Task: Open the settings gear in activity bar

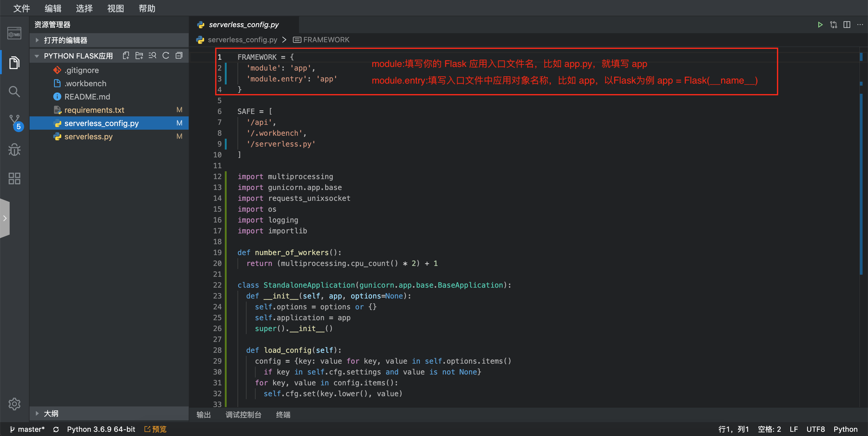Action: (14, 404)
